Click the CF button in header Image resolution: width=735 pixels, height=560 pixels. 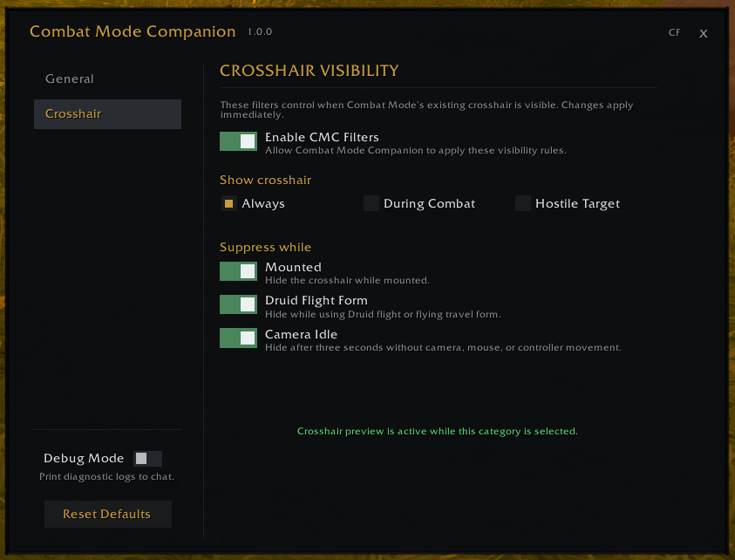click(x=674, y=32)
